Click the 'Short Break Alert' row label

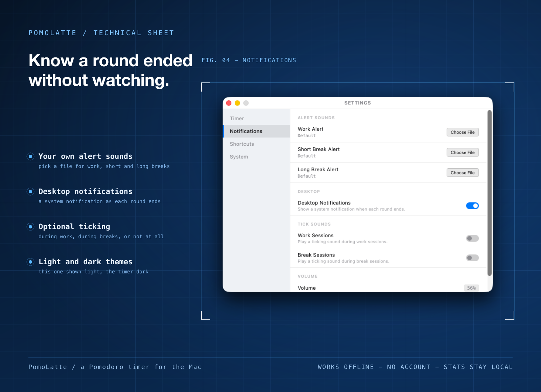click(x=319, y=149)
